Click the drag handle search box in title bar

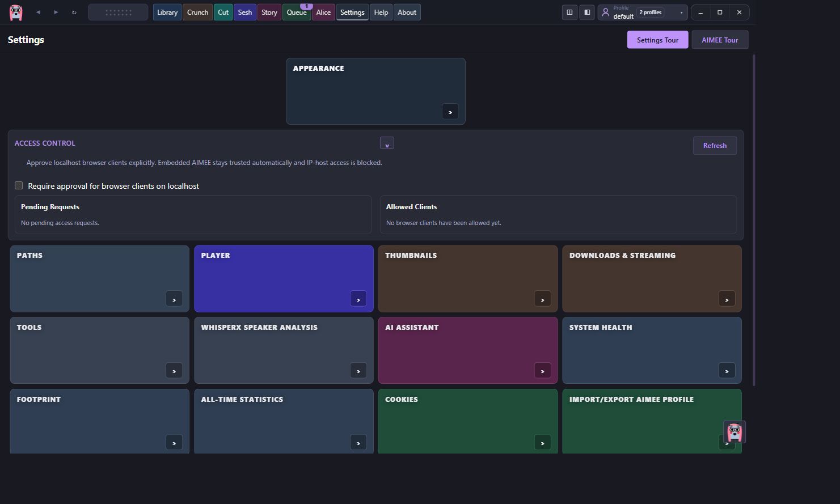118,12
